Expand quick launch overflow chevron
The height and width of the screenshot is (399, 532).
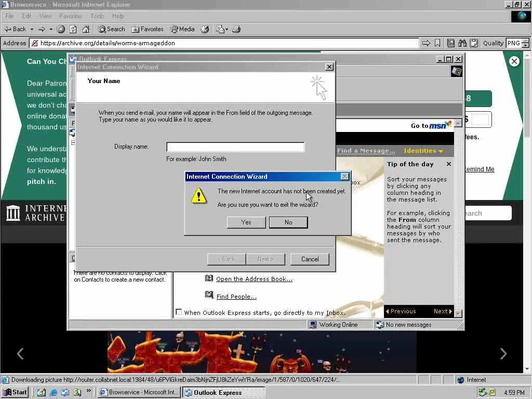click(x=88, y=391)
